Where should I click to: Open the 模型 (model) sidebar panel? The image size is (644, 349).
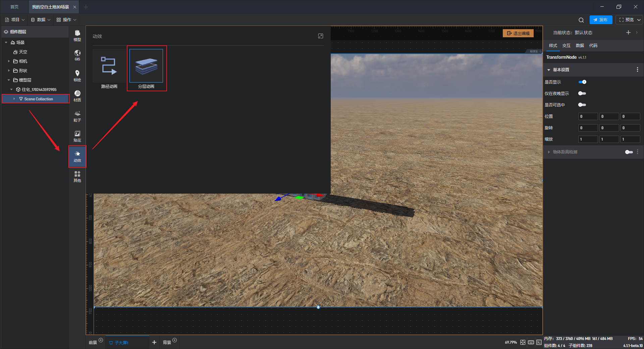(x=77, y=35)
